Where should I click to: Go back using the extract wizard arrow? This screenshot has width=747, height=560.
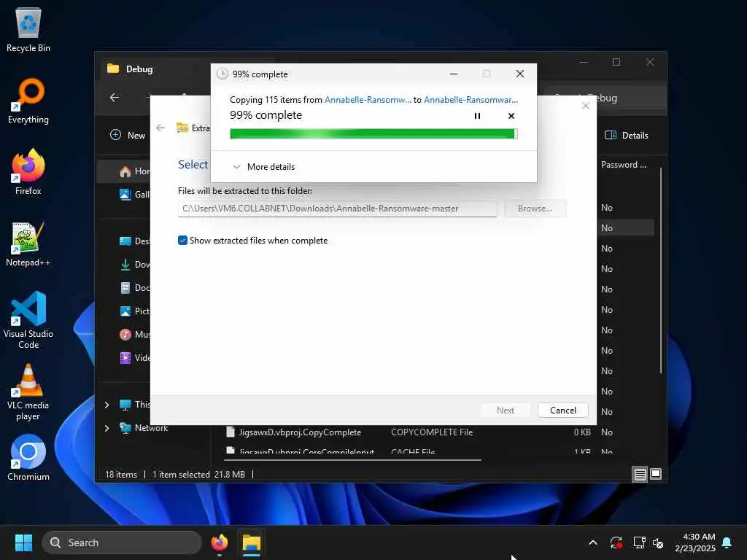160,128
